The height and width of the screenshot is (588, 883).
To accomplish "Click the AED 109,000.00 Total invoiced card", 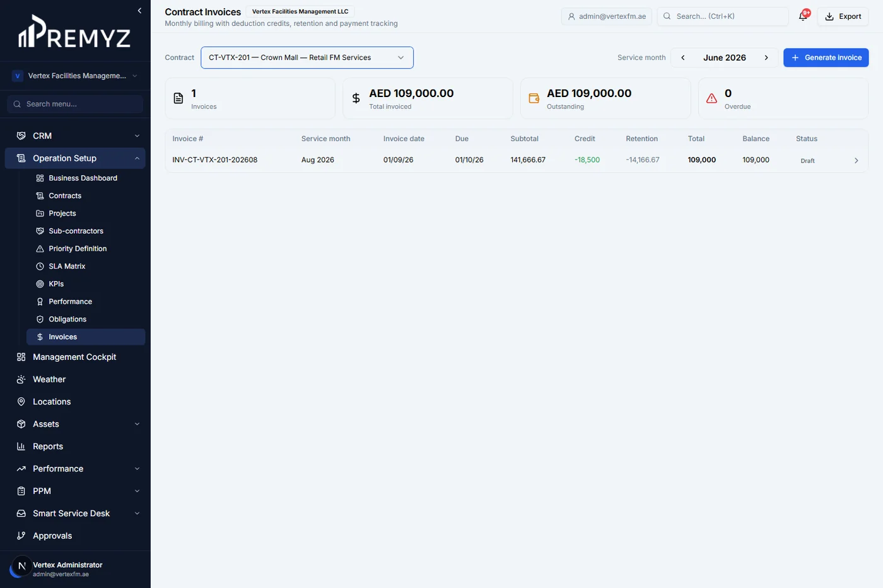I will pos(428,98).
